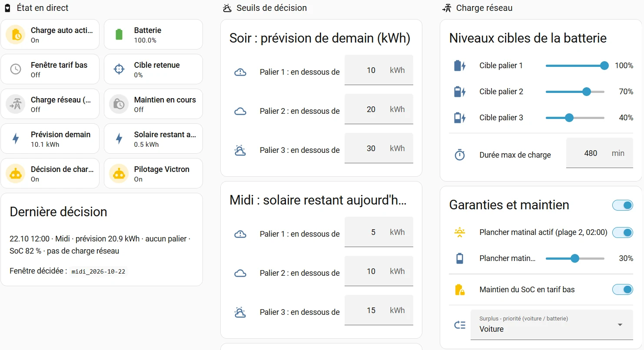
Task: Toggle the Garanties et maintien header switch
Action: (623, 205)
